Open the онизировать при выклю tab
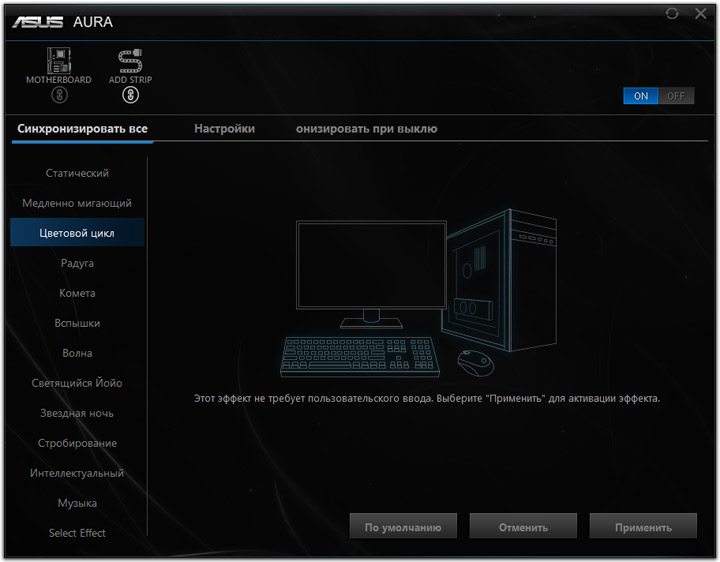 point(366,129)
